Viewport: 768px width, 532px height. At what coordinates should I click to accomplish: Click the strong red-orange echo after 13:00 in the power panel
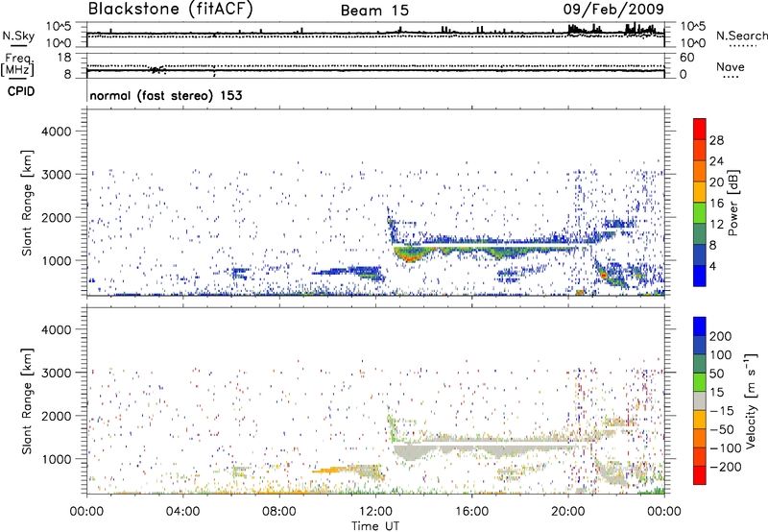(410, 255)
